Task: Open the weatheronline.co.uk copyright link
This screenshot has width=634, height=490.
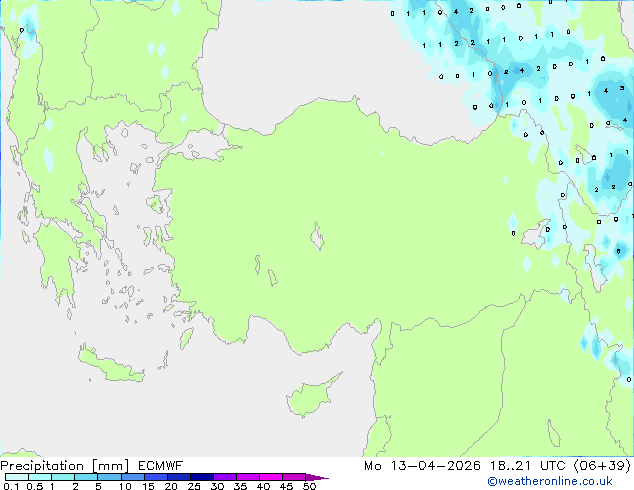Action: coord(550,482)
